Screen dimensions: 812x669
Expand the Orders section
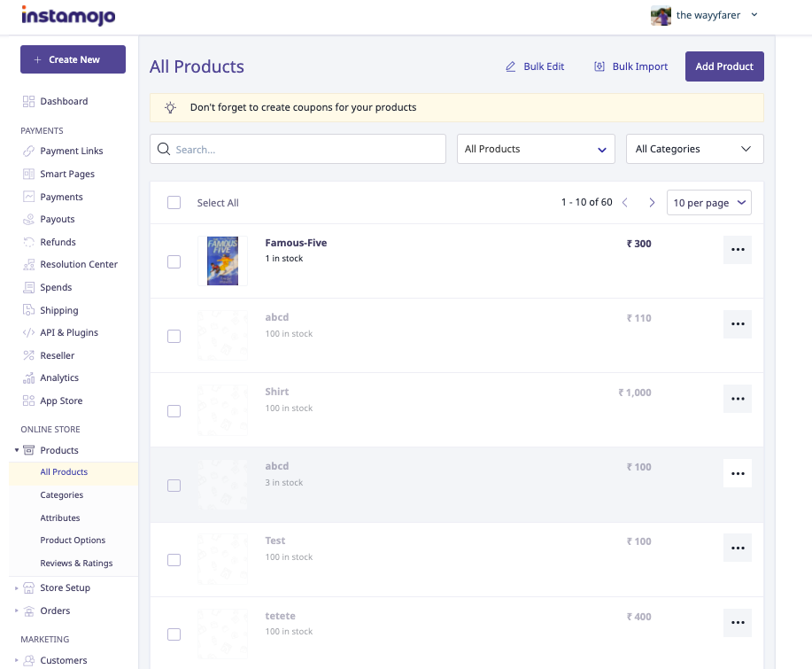pos(17,611)
